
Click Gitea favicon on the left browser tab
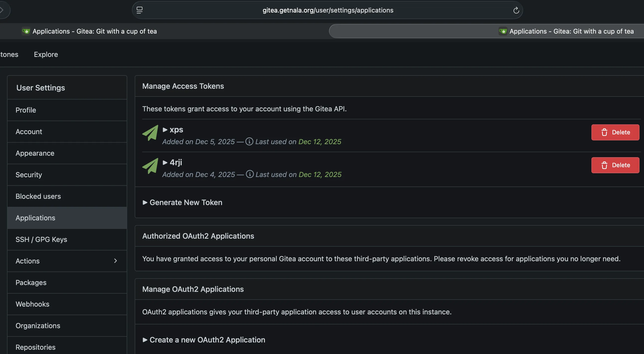(26, 31)
